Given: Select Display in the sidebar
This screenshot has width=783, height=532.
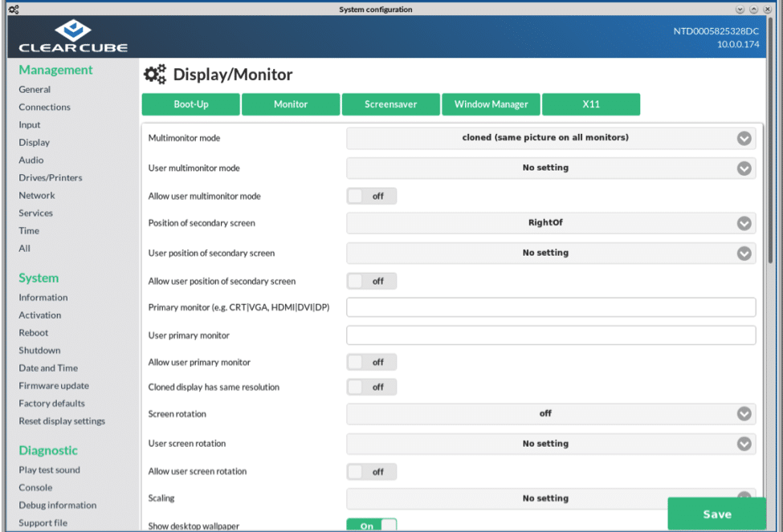Looking at the screenshot, I should point(34,142).
